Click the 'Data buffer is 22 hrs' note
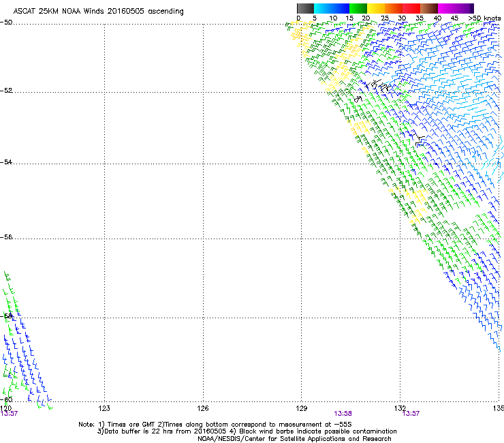 tap(162, 431)
